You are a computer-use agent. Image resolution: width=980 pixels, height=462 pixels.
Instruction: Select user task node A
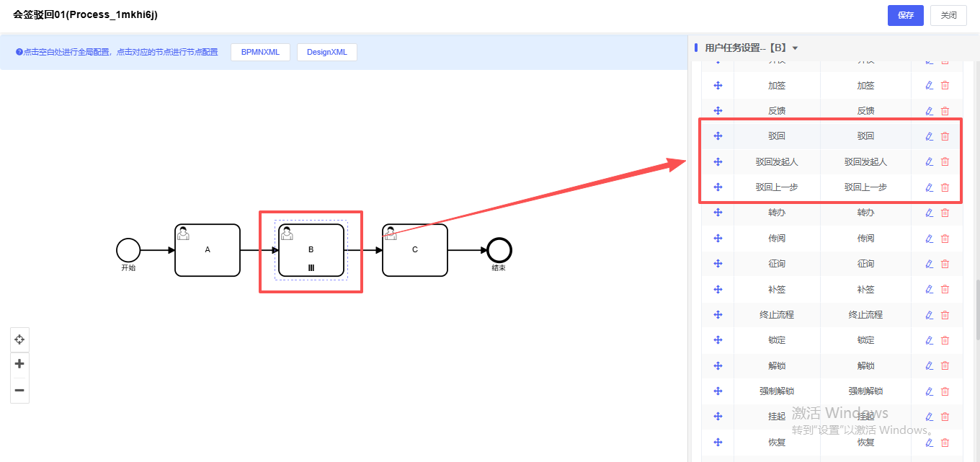click(x=208, y=250)
